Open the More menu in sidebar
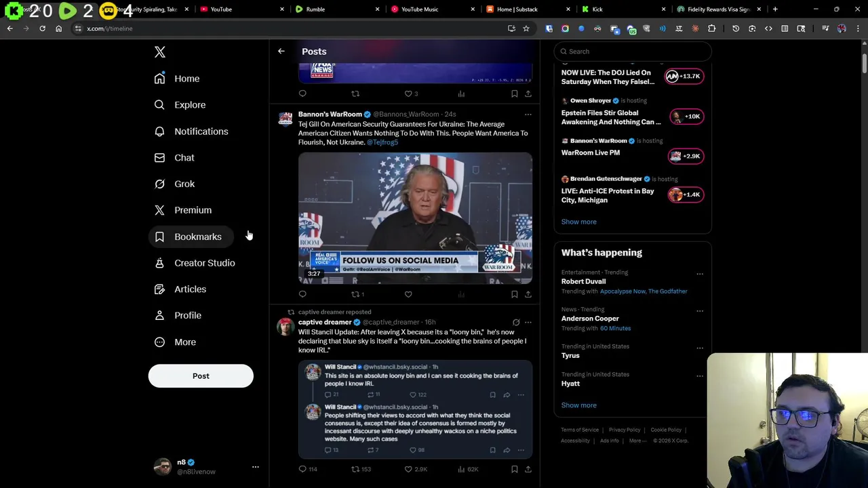The height and width of the screenshot is (488, 868). pyautogui.click(x=175, y=342)
